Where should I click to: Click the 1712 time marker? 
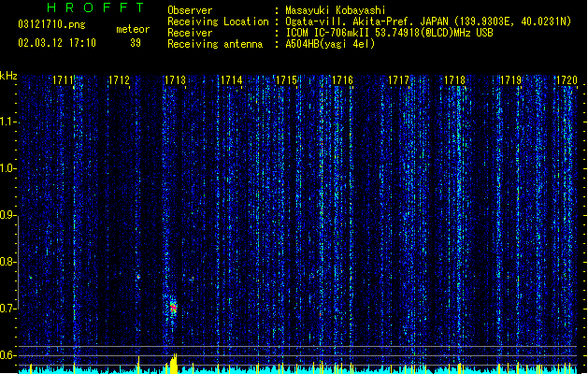pos(119,80)
